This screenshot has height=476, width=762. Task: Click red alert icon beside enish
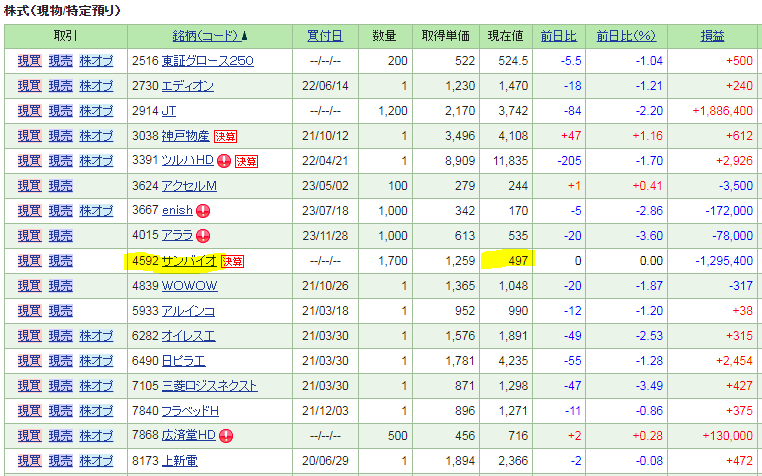tap(203, 211)
